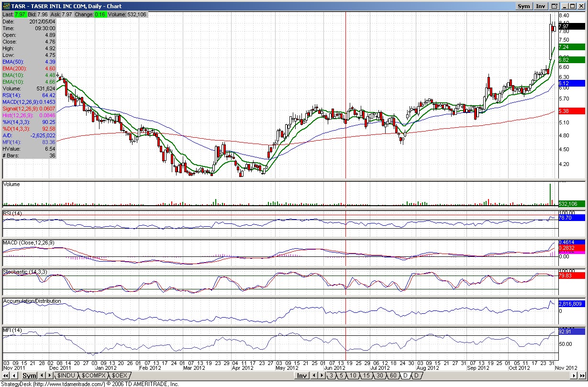Click the Inv button in the title bar
The height and width of the screenshot is (387, 588).
pos(541,6)
